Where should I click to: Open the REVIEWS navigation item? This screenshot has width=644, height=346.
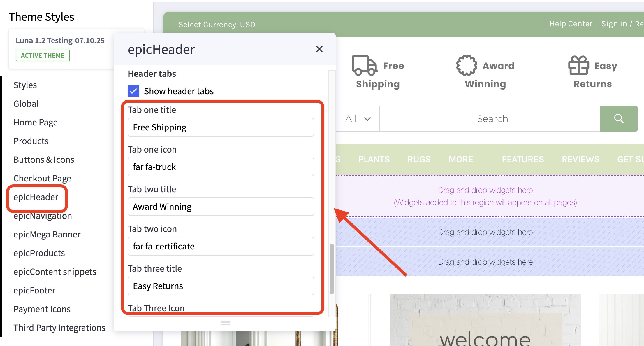580,159
